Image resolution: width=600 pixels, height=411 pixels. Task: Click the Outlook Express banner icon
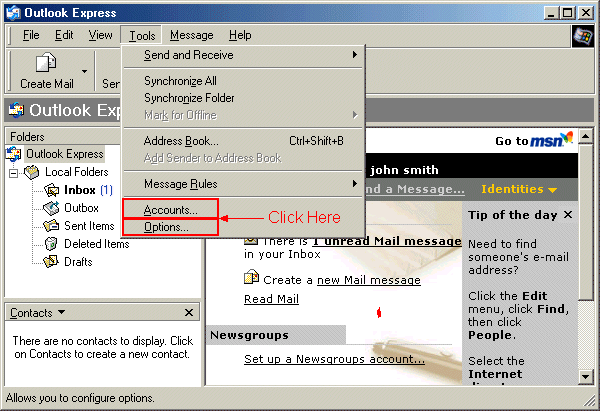click(16, 110)
